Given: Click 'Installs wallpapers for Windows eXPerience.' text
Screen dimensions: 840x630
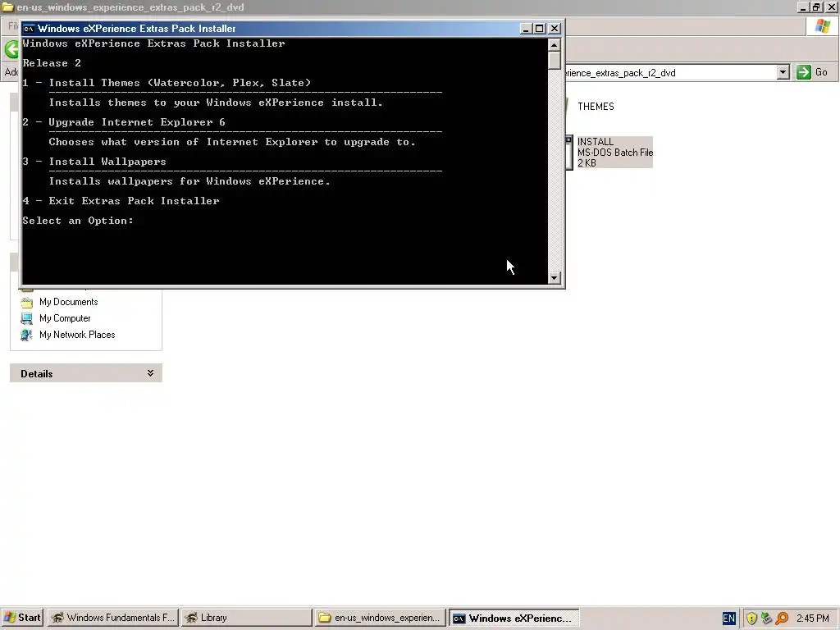Looking at the screenshot, I should pos(189,181).
